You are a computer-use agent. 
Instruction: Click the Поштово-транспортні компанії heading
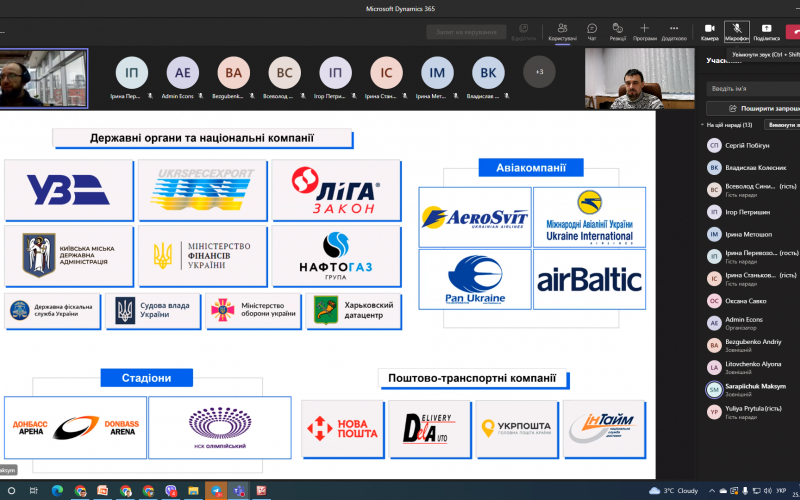coord(472,378)
